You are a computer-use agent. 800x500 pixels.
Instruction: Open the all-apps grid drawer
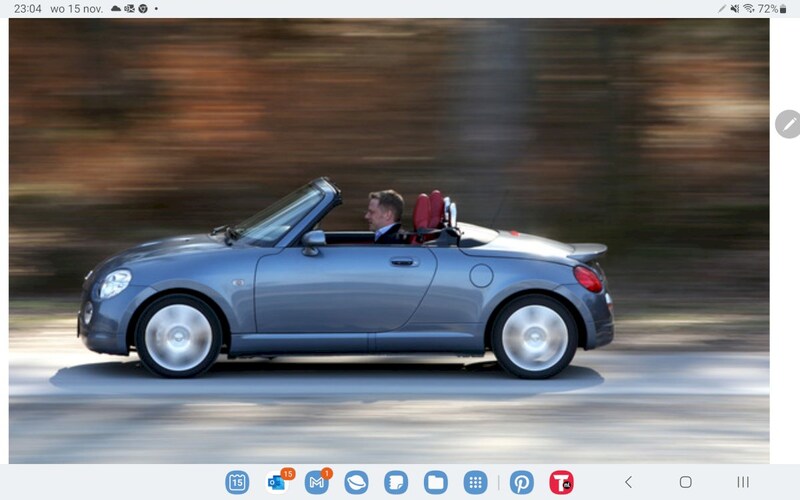pyautogui.click(x=476, y=482)
